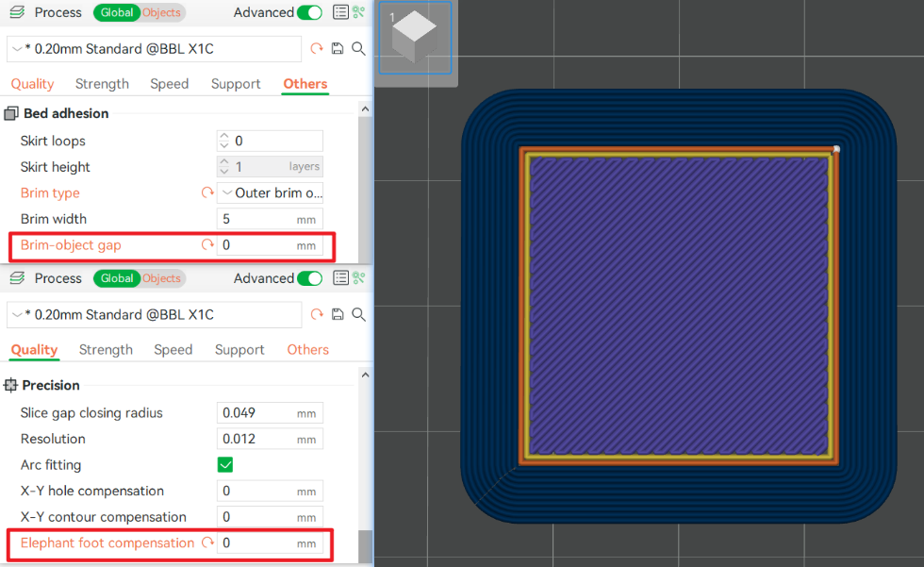Image resolution: width=924 pixels, height=567 pixels.
Task: Switch to Global mode in Bed adhesion panel
Action: [116, 12]
